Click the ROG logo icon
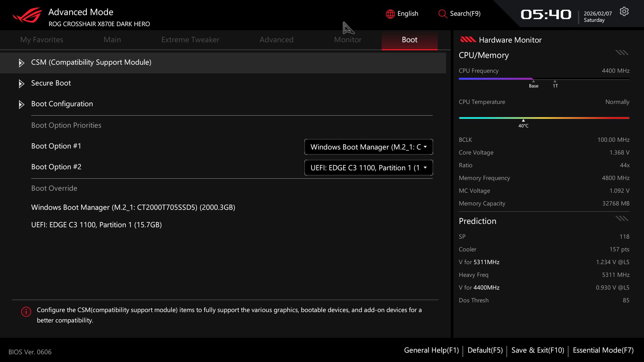 coord(28,15)
